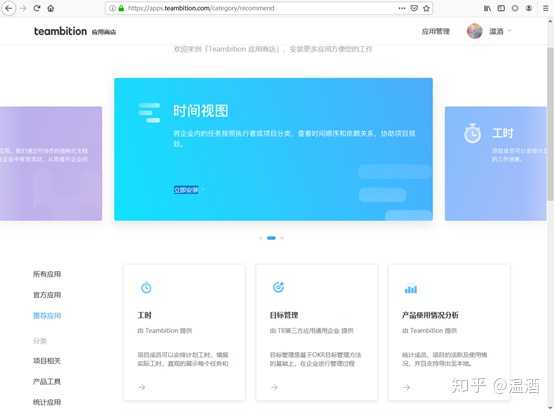The width and height of the screenshot is (554, 409).
Task: Open the 统计应用 category
Action: coord(47,402)
